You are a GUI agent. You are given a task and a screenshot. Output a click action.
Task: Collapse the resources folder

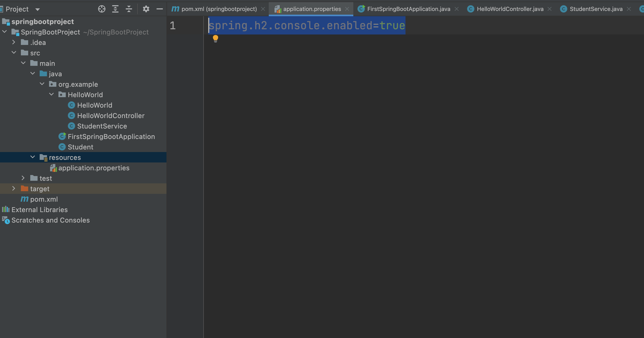pos(33,157)
